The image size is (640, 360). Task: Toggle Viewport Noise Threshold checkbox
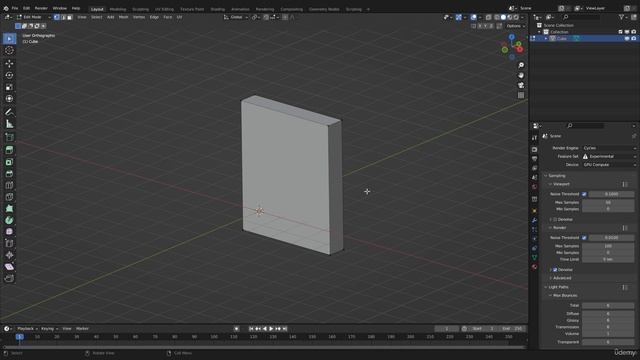(x=584, y=194)
